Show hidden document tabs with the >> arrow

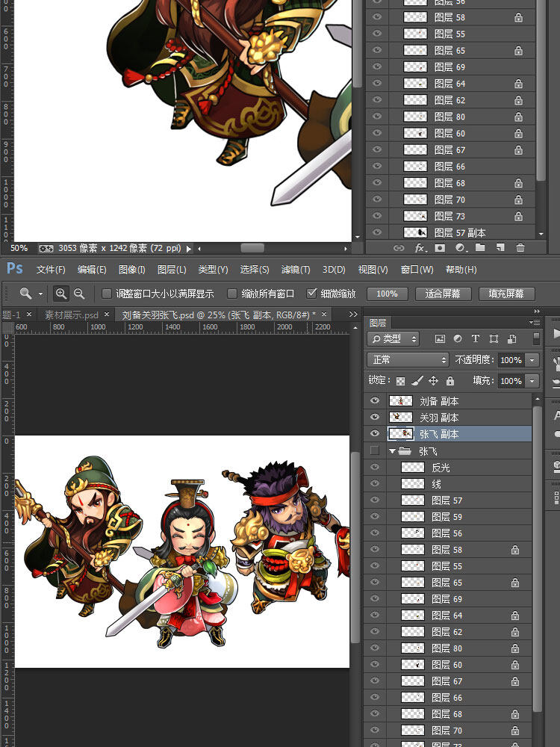click(353, 314)
